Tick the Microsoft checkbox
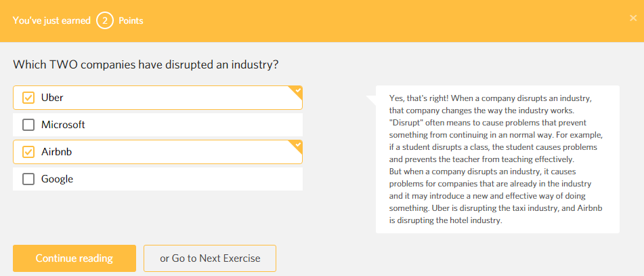Image resolution: width=644 pixels, height=276 pixels. [28, 125]
